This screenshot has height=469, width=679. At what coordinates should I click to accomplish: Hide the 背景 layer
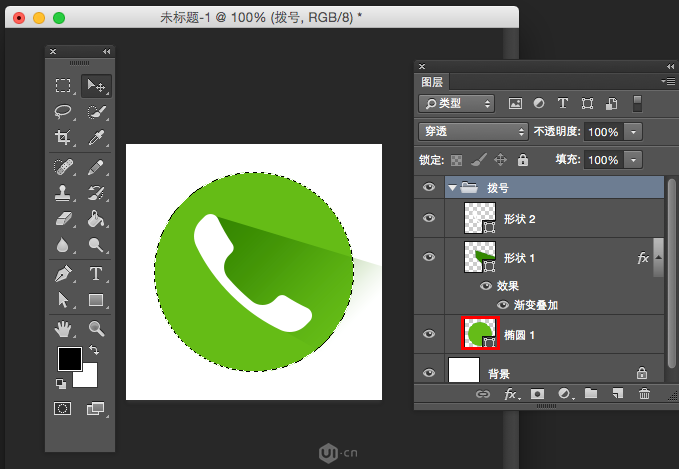point(429,373)
